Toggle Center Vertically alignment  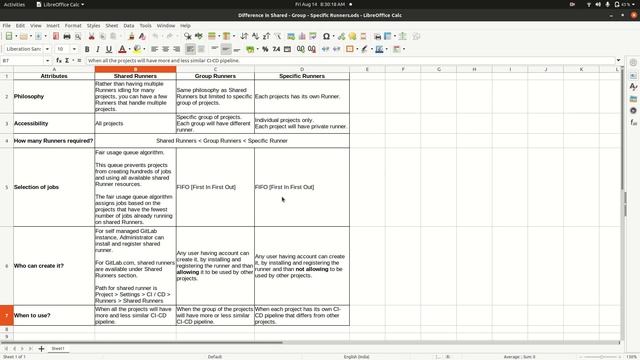226,49
